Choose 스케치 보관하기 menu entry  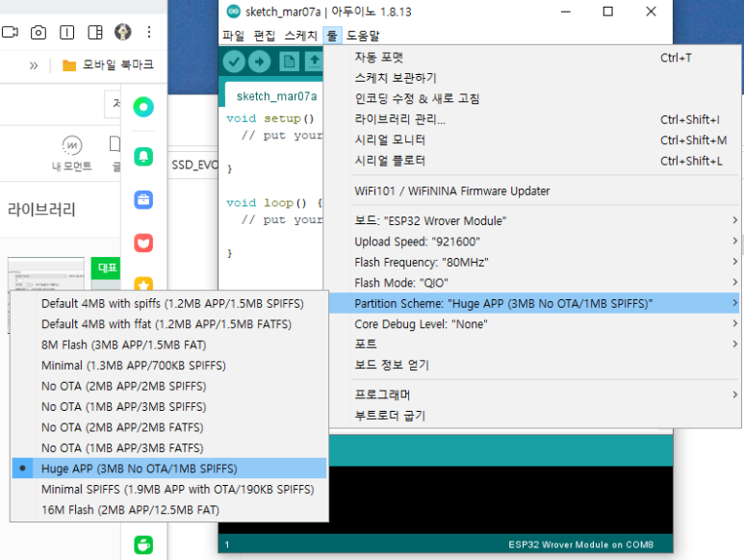(531, 78)
